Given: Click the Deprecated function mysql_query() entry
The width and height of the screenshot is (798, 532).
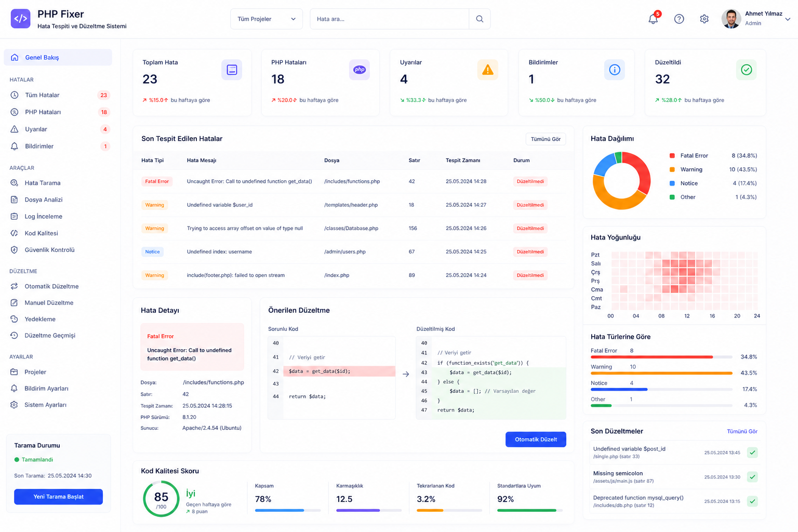Looking at the screenshot, I should pyautogui.click(x=674, y=501).
